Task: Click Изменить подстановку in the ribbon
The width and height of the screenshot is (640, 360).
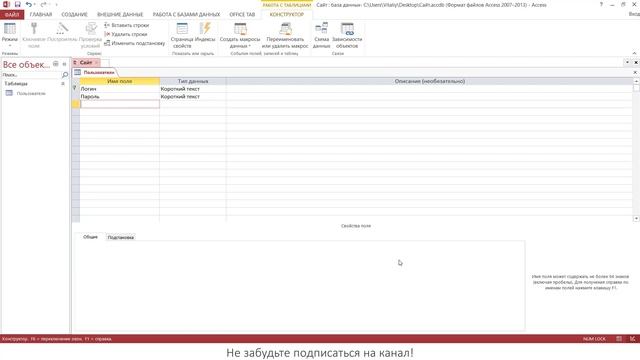Action: 135,43
